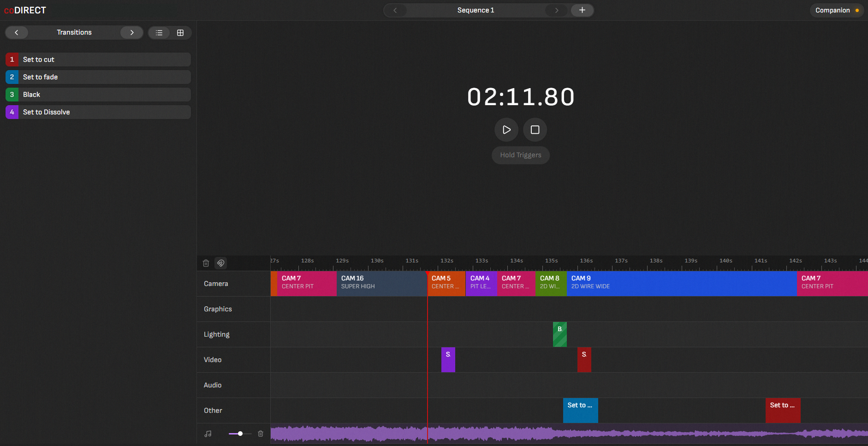Select the Audio track label

pyautogui.click(x=213, y=385)
